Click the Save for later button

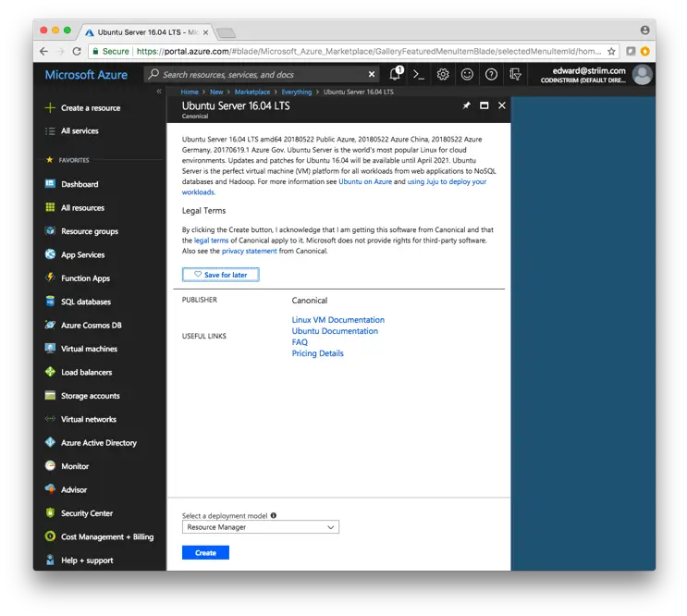pos(220,275)
